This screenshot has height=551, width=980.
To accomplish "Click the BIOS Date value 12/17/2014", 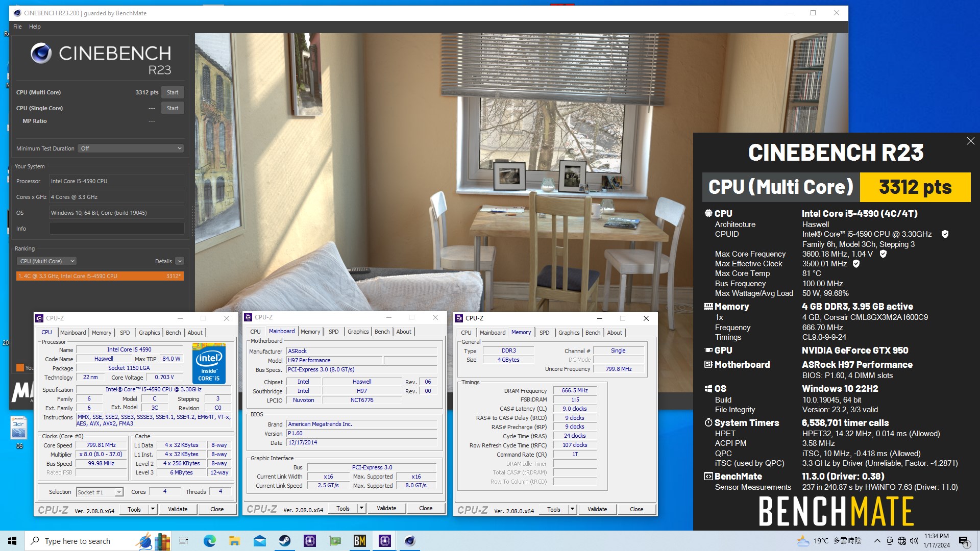I will [x=361, y=443].
